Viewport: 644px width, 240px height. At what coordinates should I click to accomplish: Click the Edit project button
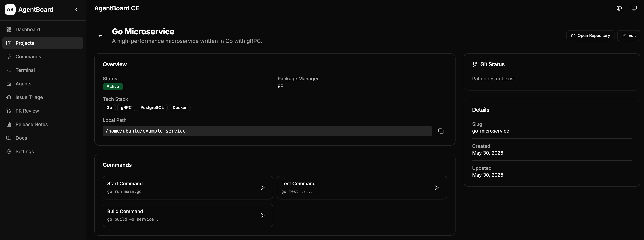point(629,36)
